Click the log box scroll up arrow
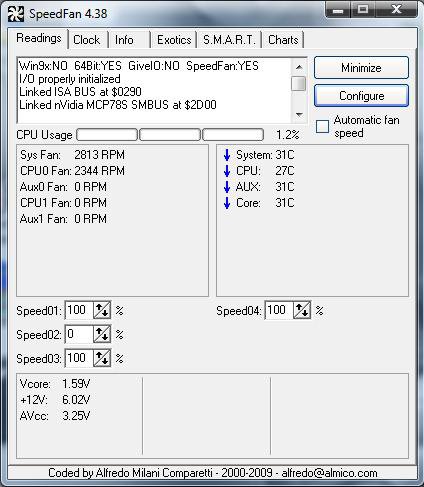The height and width of the screenshot is (487, 424). tap(299, 67)
